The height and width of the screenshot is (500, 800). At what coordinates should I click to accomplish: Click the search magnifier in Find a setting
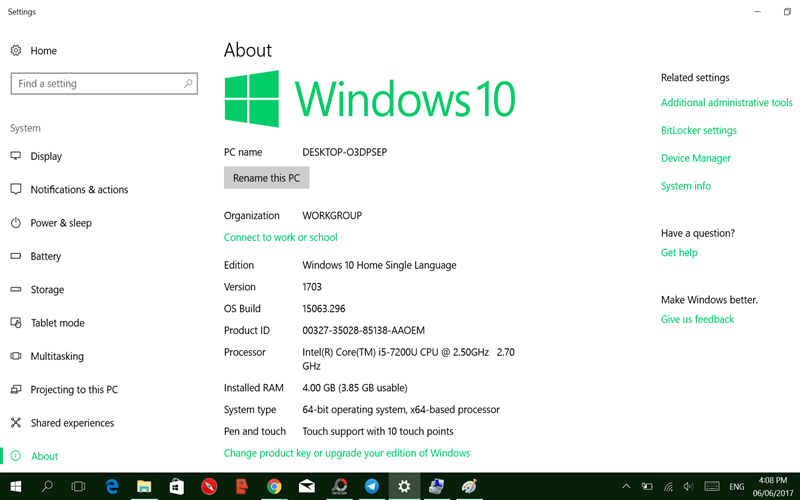pos(188,83)
